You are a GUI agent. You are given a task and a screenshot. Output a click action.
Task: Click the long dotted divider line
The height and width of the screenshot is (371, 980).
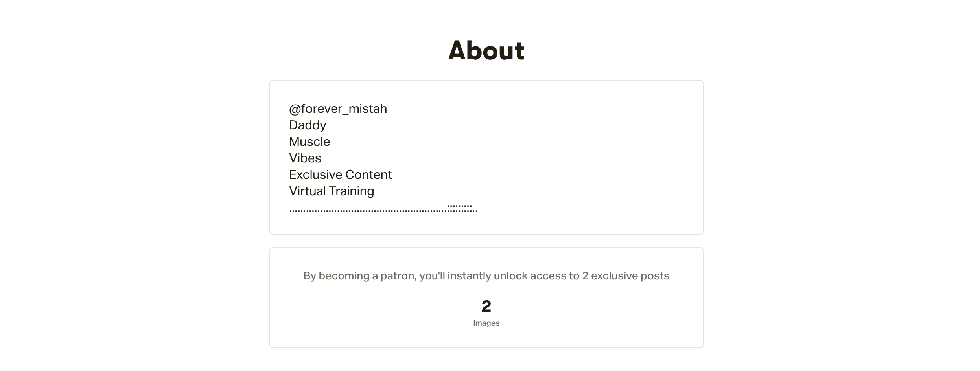[383, 211]
